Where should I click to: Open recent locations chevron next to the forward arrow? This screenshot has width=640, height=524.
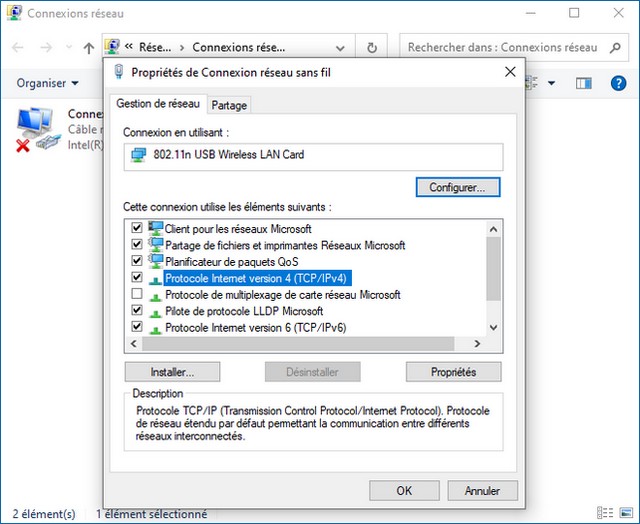pyautogui.click(x=69, y=47)
